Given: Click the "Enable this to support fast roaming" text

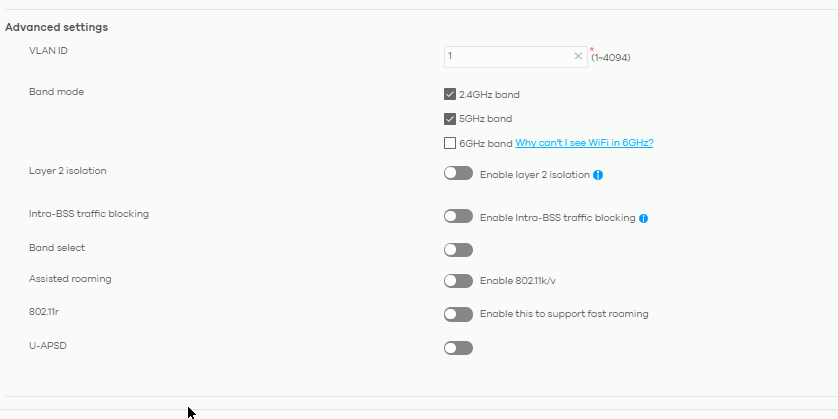Looking at the screenshot, I should pyautogui.click(x=564, y=314).
